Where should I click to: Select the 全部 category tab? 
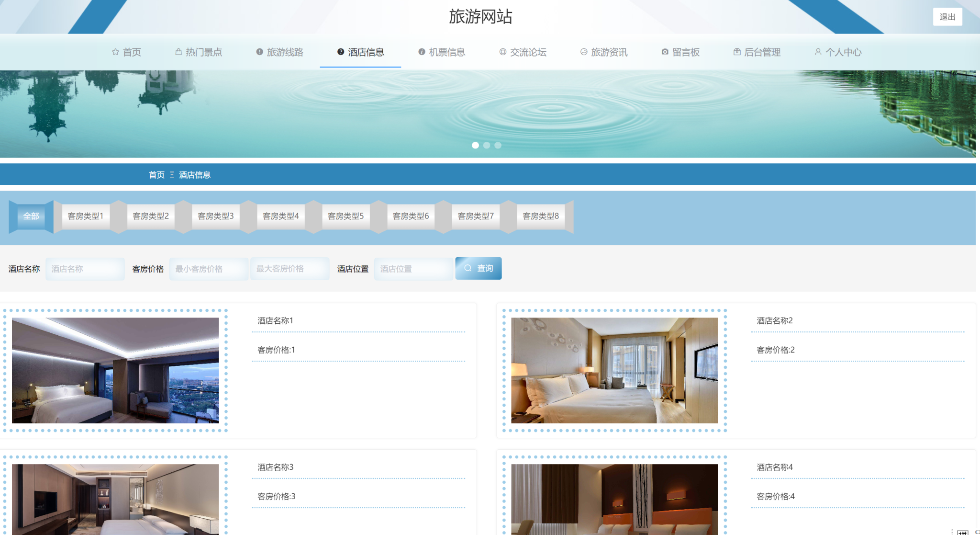[x=31, y=216]
